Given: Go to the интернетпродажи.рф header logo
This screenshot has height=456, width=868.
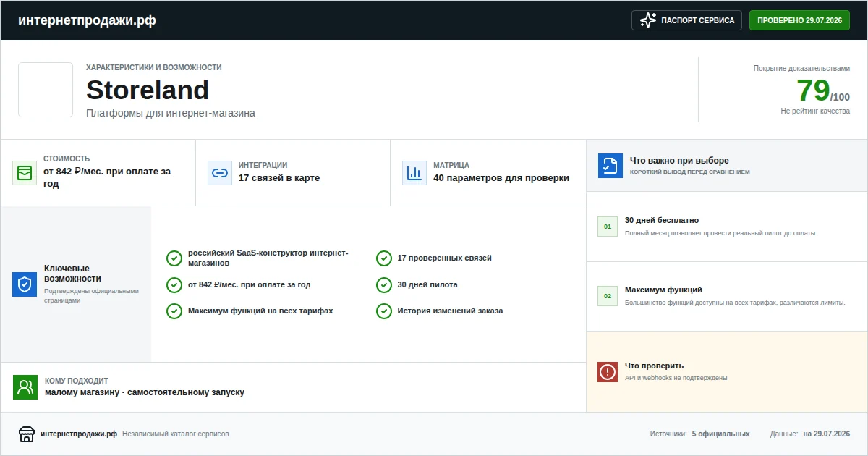Looking at the screenshot, I should pyautogui.click(x=87, y=20).
